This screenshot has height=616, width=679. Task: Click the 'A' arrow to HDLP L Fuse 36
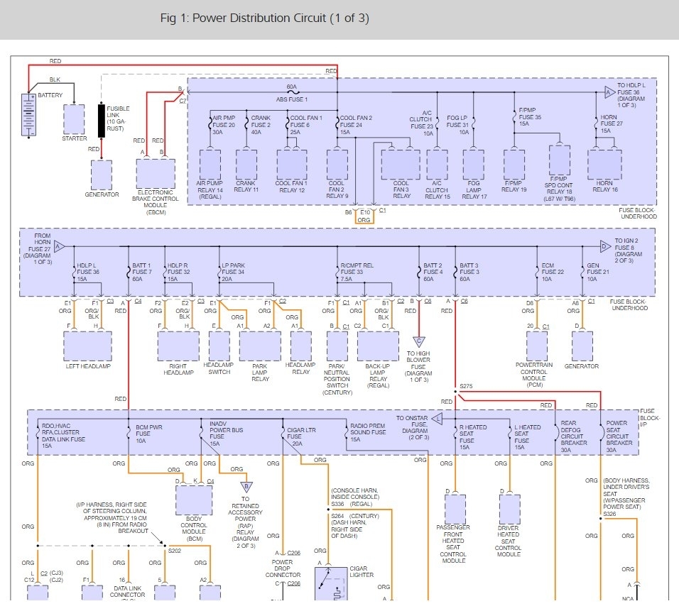click(x=609, y=92)
